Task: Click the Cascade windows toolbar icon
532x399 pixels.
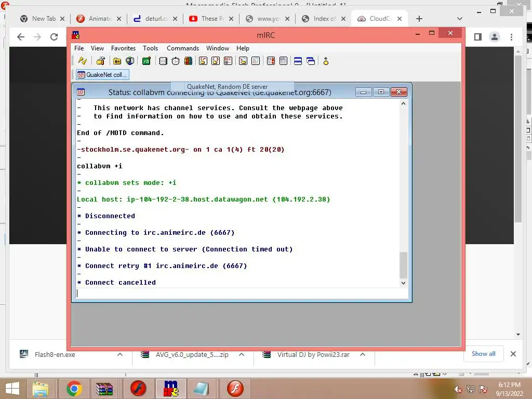Action: (x=311, y=61)
